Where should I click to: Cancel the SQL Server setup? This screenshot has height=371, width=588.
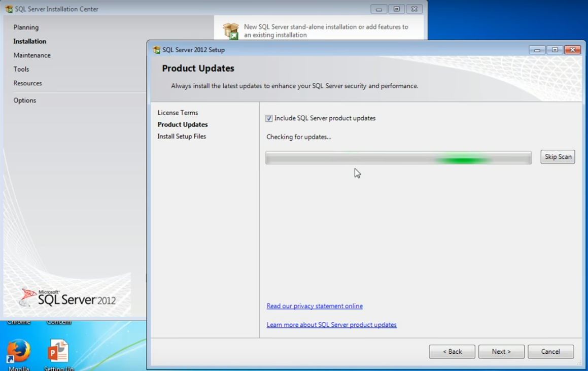pos(550,352)
